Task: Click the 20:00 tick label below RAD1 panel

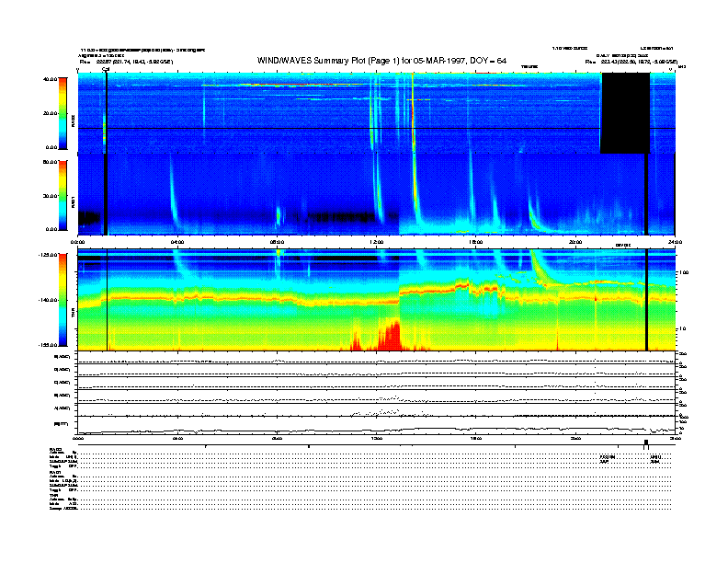Action: pyautogui.click(x=575, y=242)
